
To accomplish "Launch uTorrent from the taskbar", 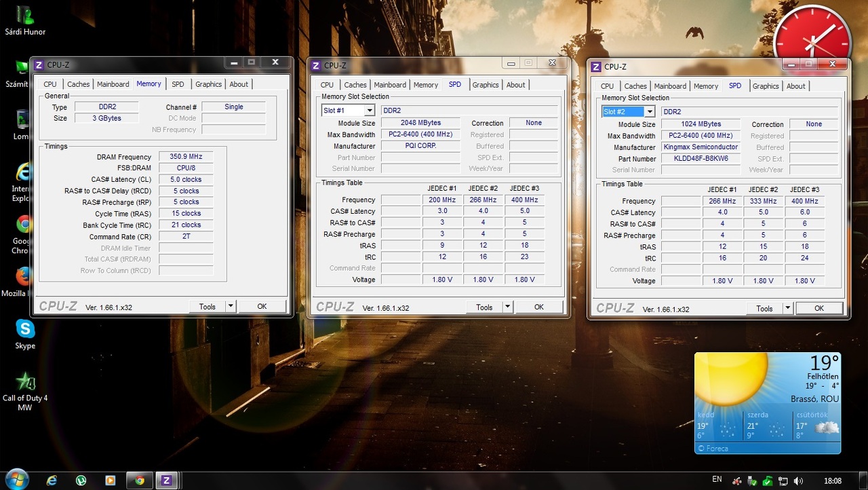I will [81, 480].
